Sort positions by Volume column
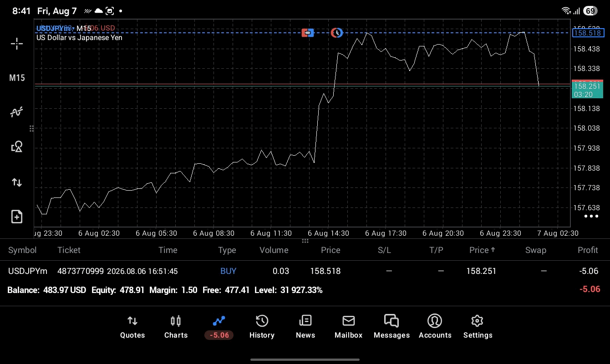 [x=274, y=250]
